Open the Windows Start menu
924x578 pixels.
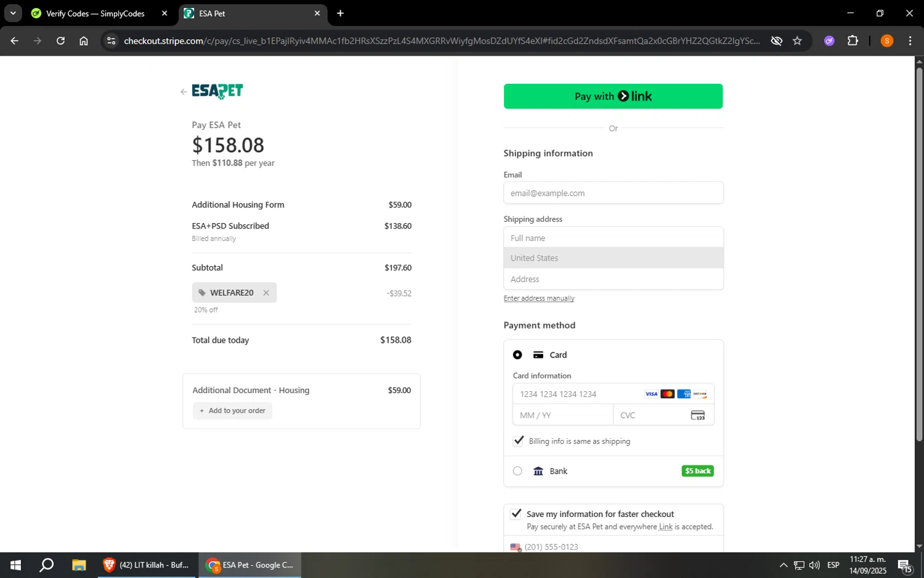[x=15, y=565]
